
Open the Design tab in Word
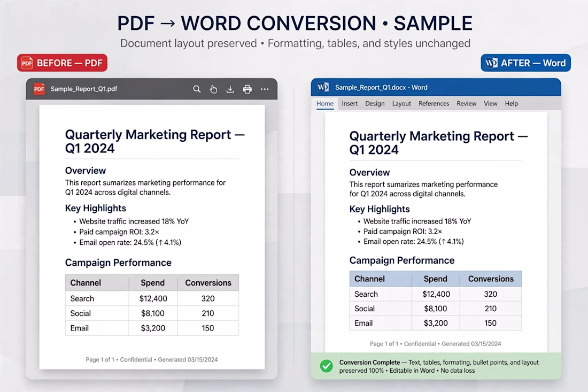coord(375,104)
